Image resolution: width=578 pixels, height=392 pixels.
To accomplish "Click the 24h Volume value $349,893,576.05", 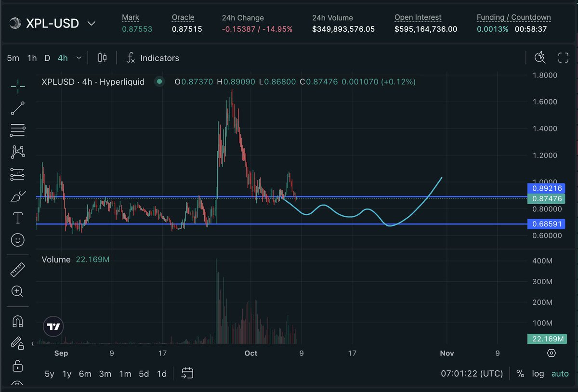I will (x=343, y=29).
